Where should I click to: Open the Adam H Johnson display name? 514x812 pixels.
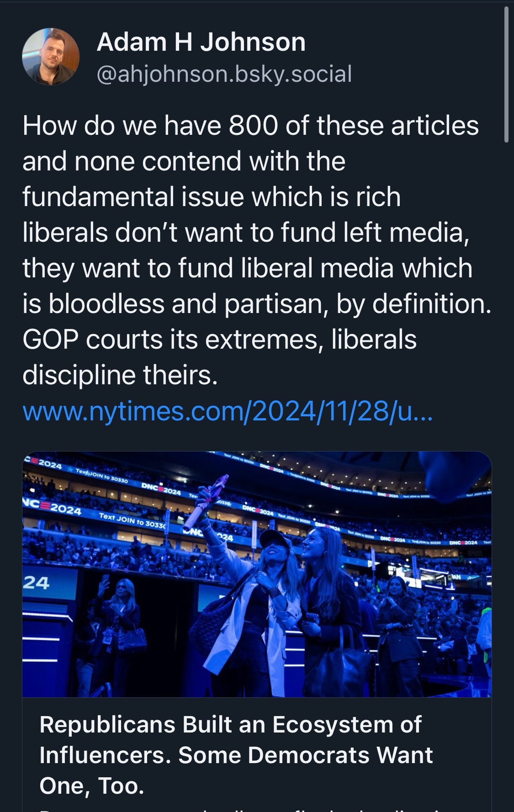click(201, 42)
